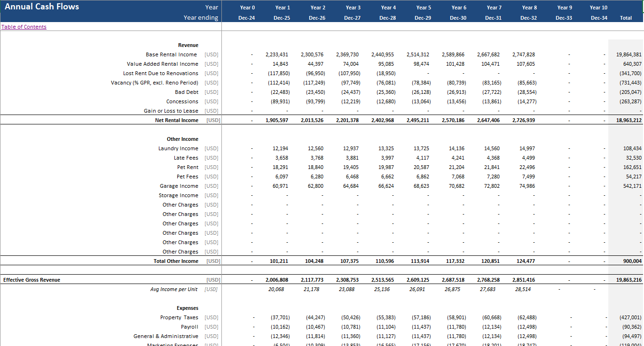The height and width of the screenshot is (346, 644).
Task: Select the Other Income section heading
Action: click(x=182, y=139)
